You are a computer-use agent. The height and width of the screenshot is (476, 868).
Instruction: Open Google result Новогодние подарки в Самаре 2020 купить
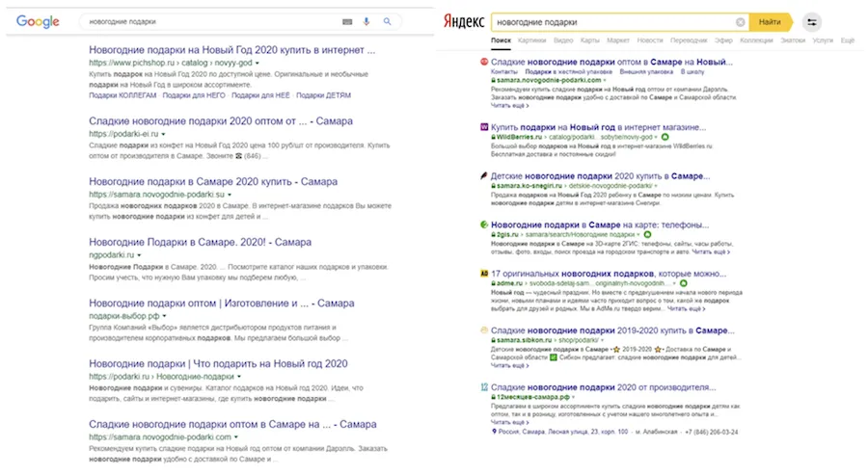pos(213,181)
